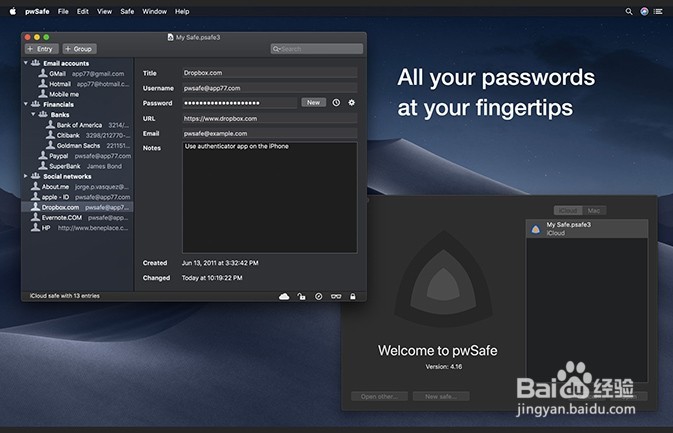Click the magnifier icon in Search field
673x433 pixels.
tap(276, 49)
